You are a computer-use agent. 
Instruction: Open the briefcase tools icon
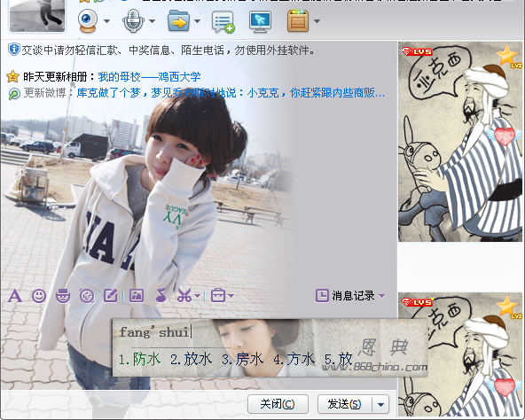(218, 296)
